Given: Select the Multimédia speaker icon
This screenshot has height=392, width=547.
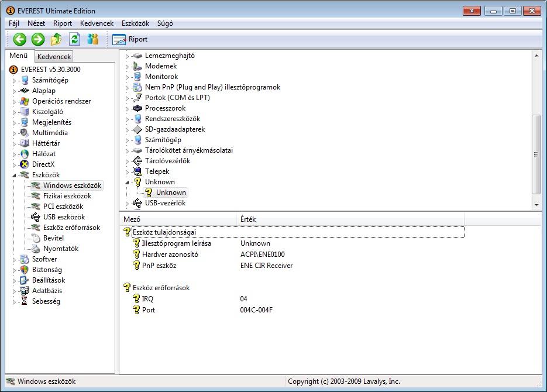Looking at the screenshot, I should click(x=25, y=133).
